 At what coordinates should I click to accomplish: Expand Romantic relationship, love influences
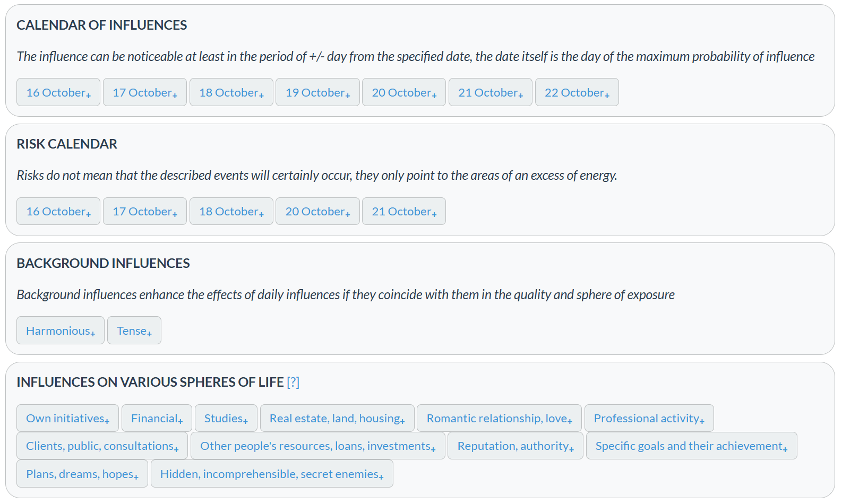(x=499, y=418)
